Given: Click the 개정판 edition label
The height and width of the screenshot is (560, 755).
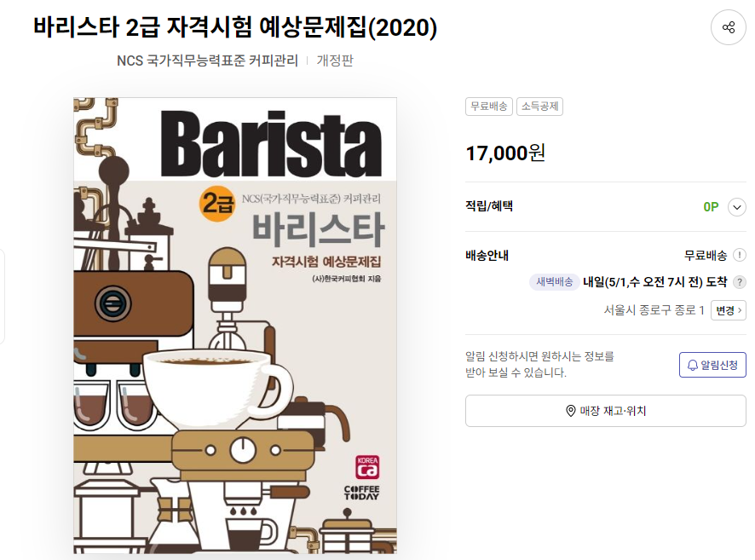Looking at the screenshot, I should click(x=335, y=61).
